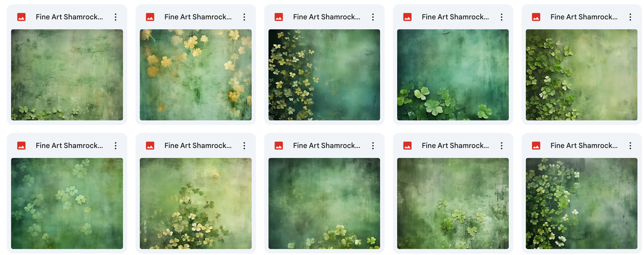
Task: Select thumbnail with golden shamrocks on teal
Action: (196, 75)
